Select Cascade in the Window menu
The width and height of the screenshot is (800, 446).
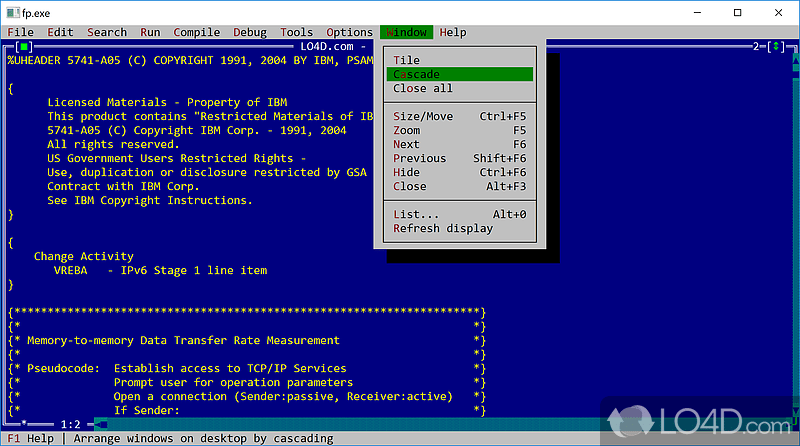[460, 75]
